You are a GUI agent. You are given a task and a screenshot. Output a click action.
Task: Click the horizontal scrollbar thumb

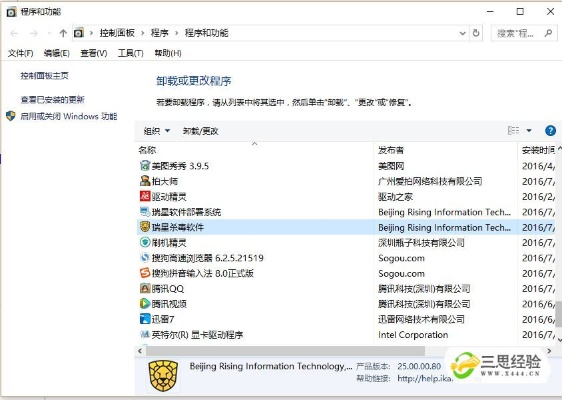[285, 351]
